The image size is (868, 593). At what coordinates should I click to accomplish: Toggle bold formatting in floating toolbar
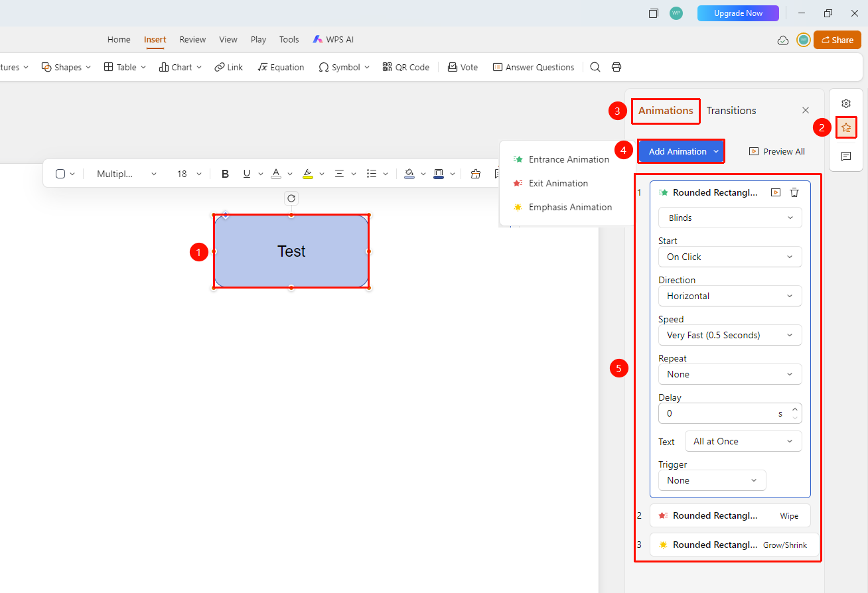click(x=225, y=174)
